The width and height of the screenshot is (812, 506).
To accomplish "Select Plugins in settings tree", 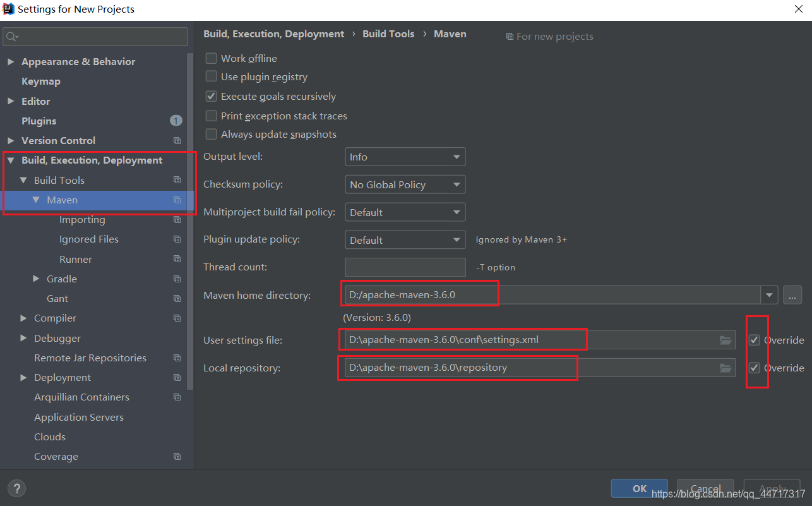I will (x=39, y=121).
